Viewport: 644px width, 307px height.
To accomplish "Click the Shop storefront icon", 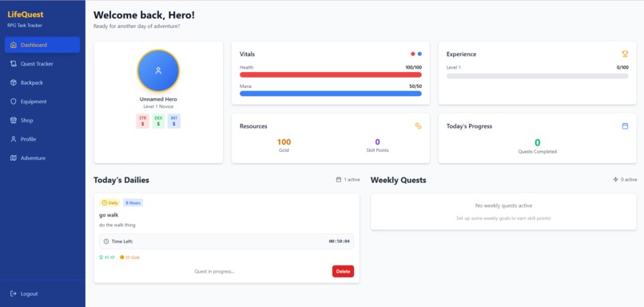I will [x=14, y=121].
